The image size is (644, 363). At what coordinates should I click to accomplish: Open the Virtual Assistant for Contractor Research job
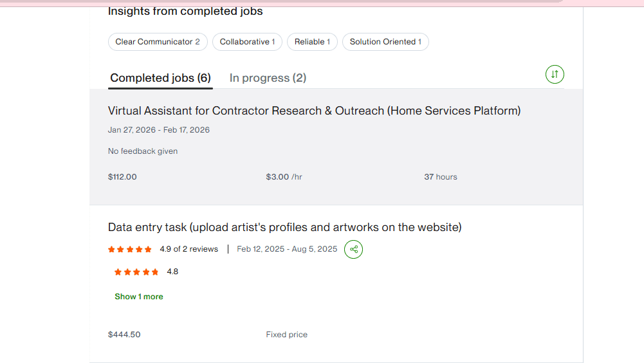point(314,111)
